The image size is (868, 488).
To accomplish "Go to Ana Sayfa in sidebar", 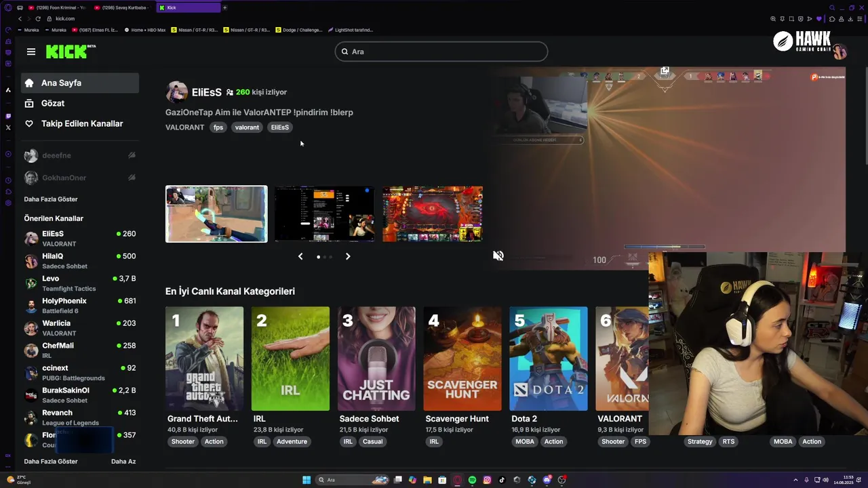I will pos(80,83).
